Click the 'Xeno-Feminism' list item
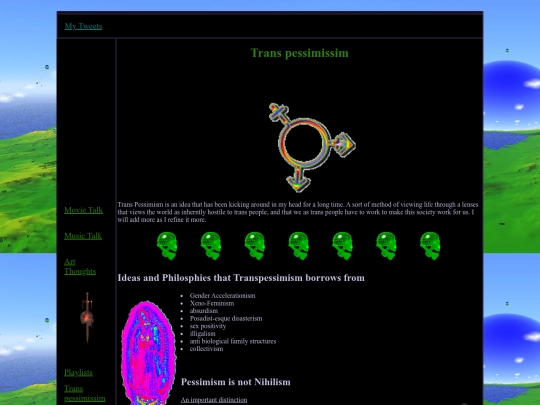540x405 pixels. pyautogui.click(x=212, y=303)
